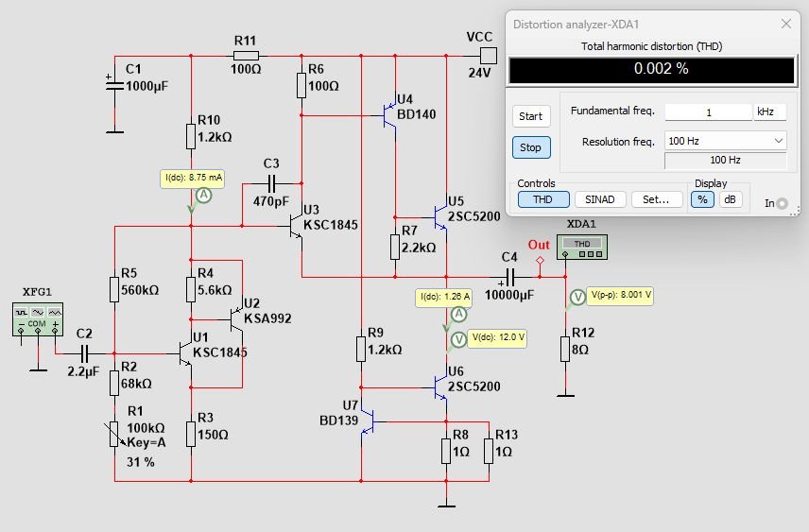The image size is (809, 532).
Task: Click the VCC 24V power terminal
Action: point(489,56)
